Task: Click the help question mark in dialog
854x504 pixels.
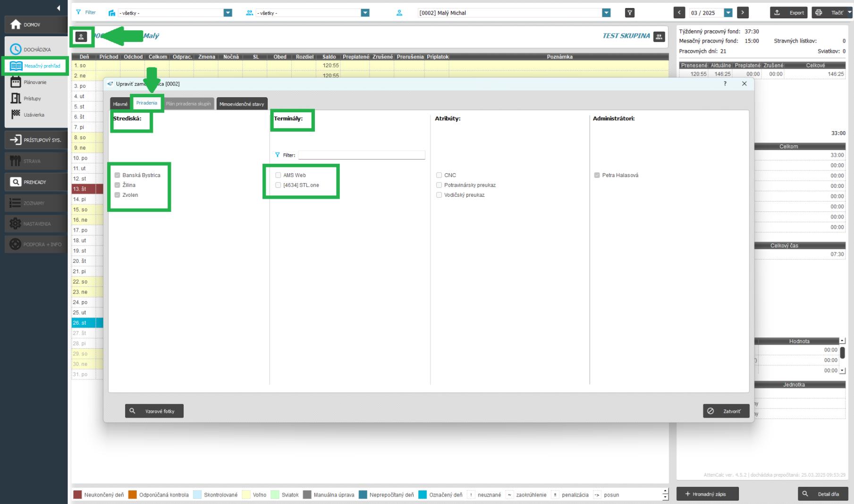Action: (x=725, y=84)
